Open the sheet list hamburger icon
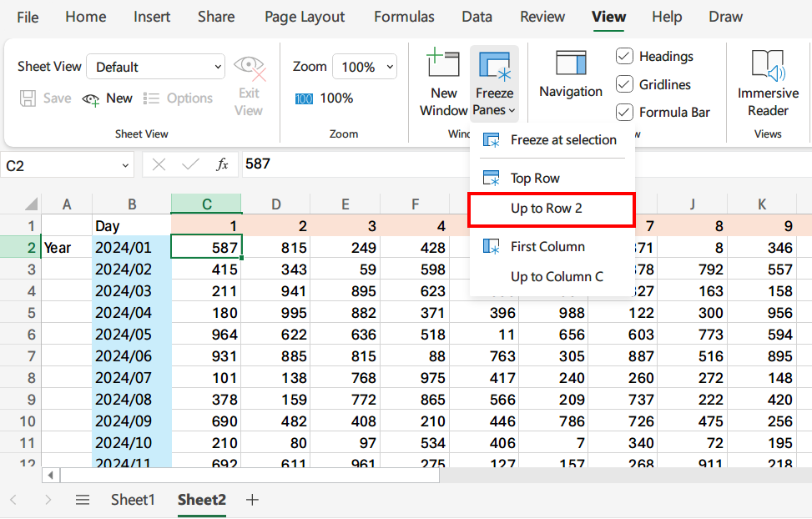The image size is (812, 519). click(x=82, y=500)
